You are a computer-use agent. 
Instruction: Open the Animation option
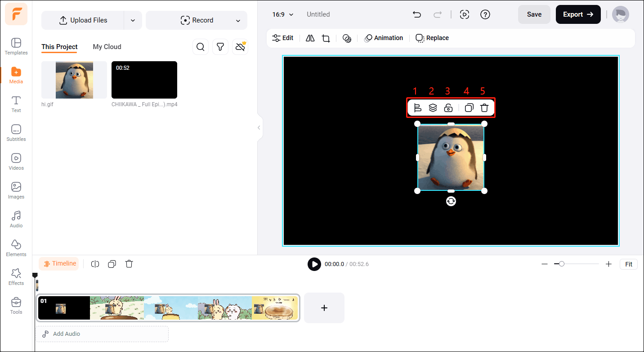tap(384, 38)
